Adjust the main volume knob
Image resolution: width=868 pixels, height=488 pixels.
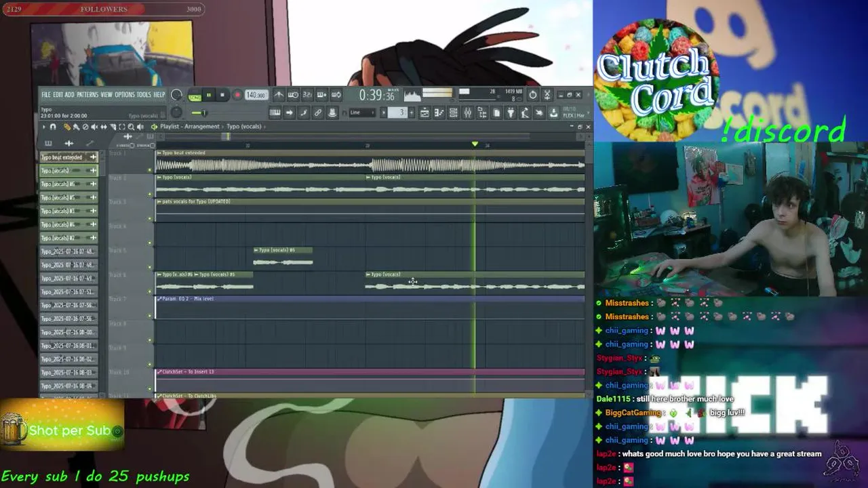176,95
